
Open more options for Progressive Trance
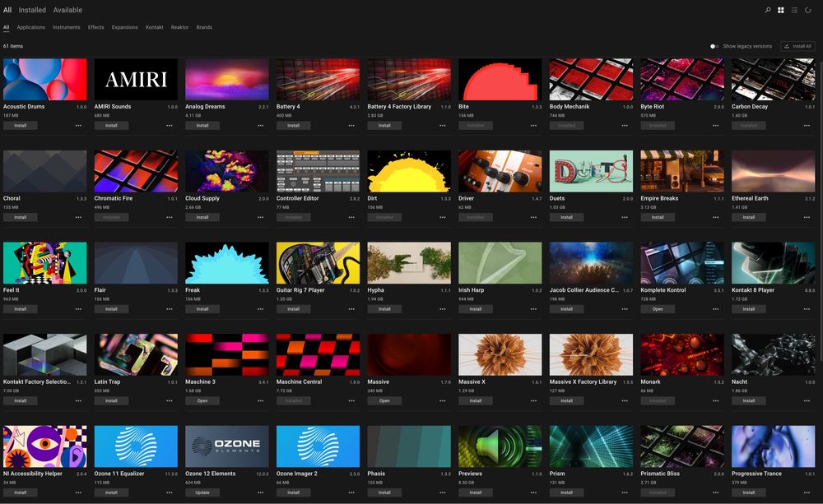[x=807, y=493]
